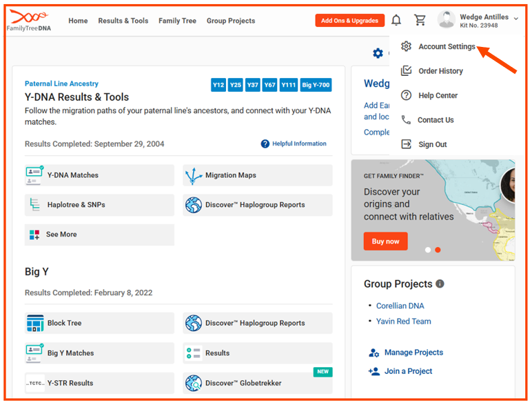Open the Migration Maps tile
Viewport: 532px width, 405px height.
coord(258,175)
